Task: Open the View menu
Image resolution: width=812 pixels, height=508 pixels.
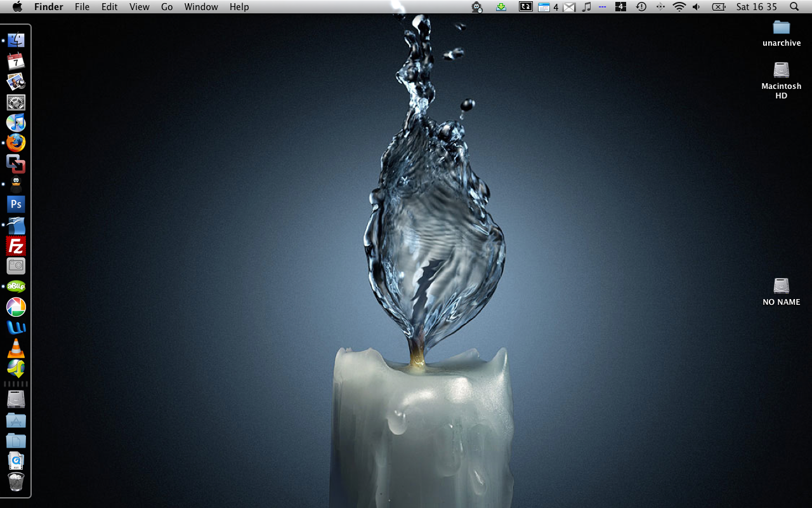Action: click(139, 7)
